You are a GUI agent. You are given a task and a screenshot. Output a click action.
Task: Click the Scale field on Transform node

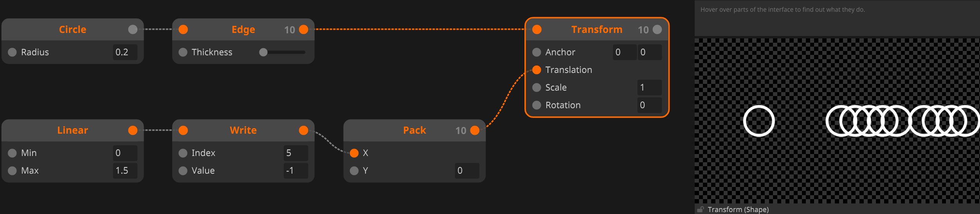(650, 87)
